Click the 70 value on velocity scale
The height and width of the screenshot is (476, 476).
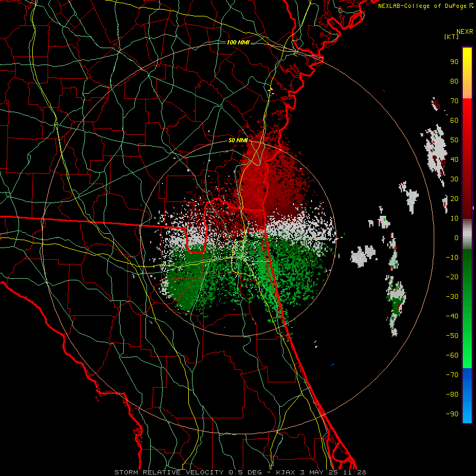click(454, 101)
